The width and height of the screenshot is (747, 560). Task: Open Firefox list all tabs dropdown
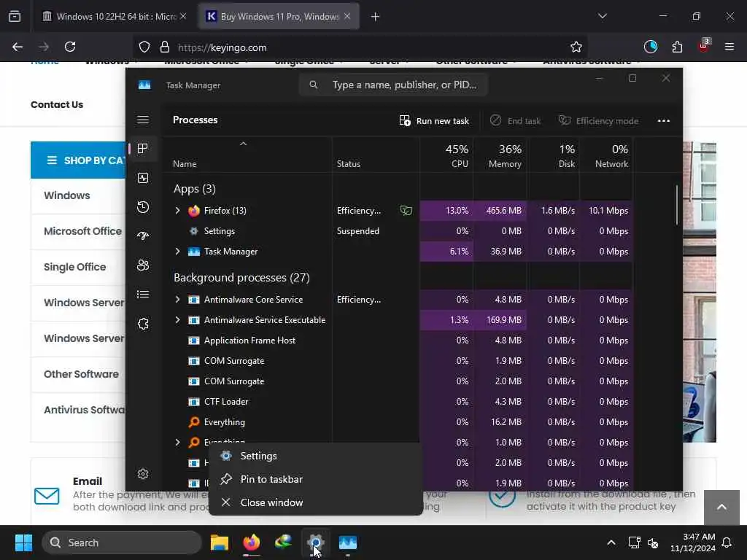tap(603, 16)
